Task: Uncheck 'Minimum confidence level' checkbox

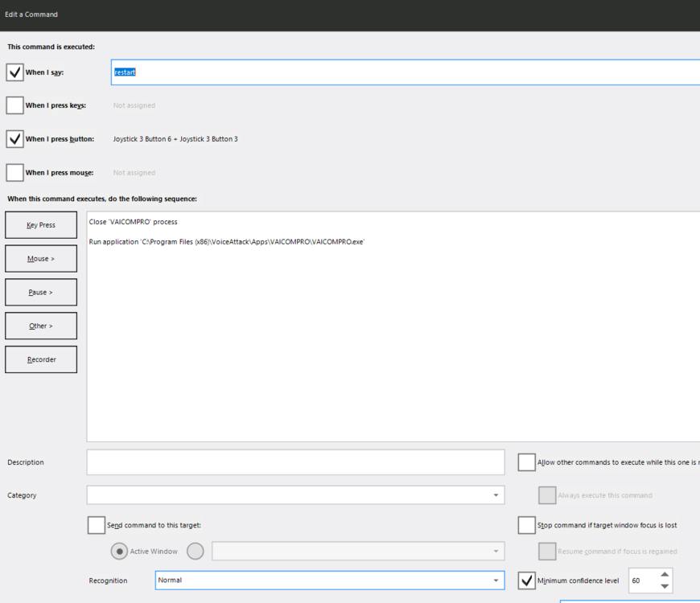Action: pyautogui.click(x=527, y=580)
